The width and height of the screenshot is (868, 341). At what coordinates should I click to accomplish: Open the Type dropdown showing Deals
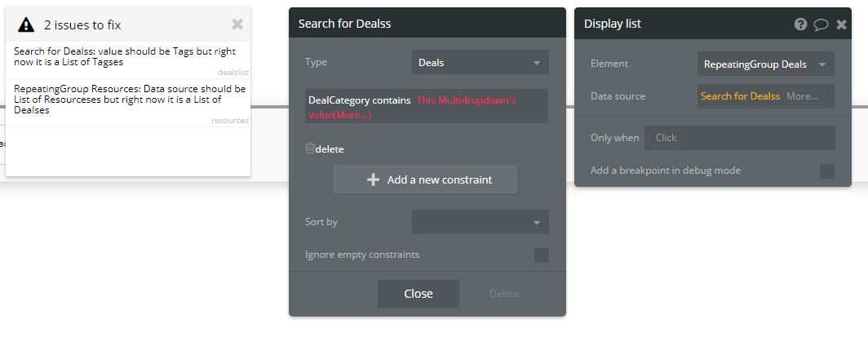[x=480, y=62]
